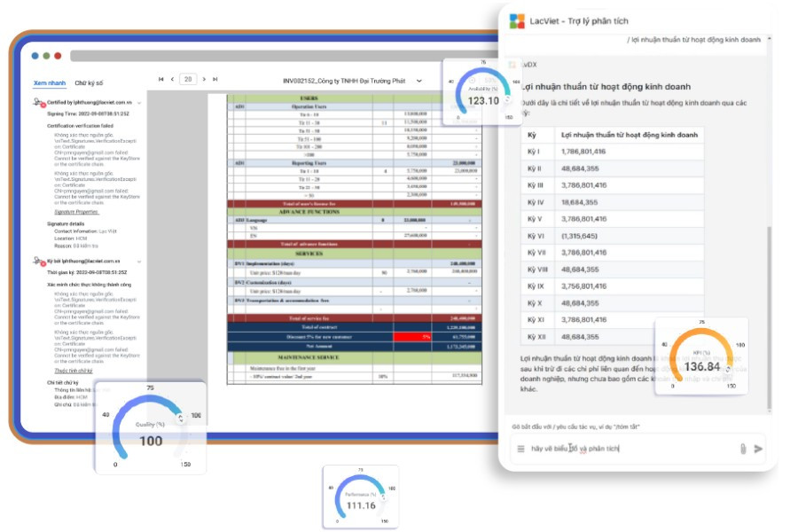Image resolution: width=798 pixels, height=532 pixels.
Task: Go to the first page of the document
Action: [160, 79]
